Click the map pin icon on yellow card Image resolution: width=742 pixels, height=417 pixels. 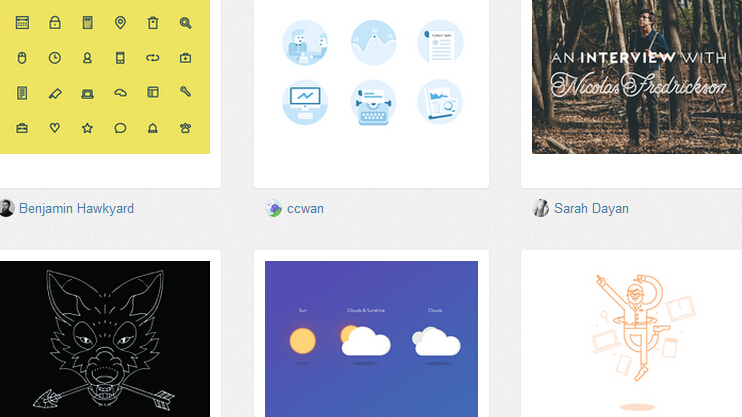click(120, 22)
